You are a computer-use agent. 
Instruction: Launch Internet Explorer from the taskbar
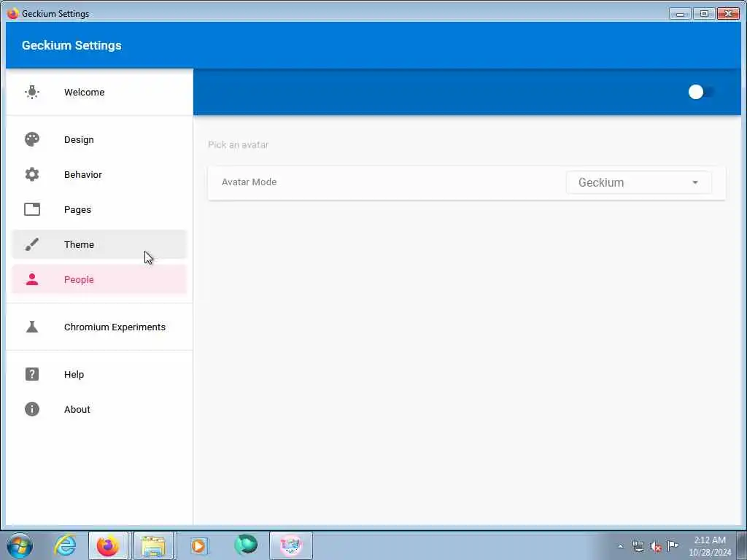tap(65, 545)
